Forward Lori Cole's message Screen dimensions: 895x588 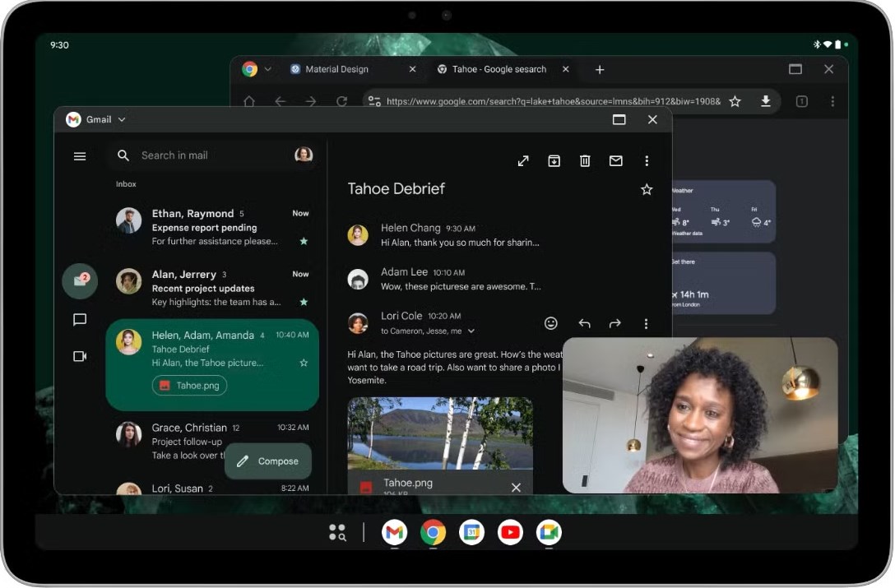[x=614, y=324]
